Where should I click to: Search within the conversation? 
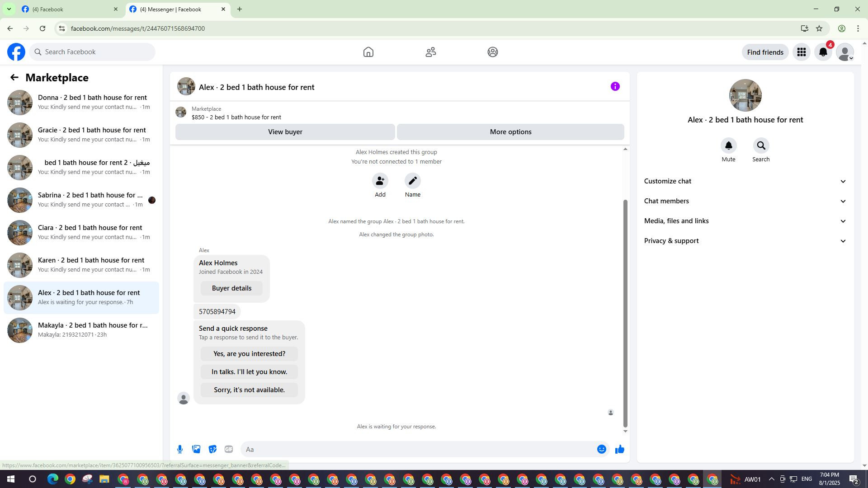tap(761, 145)
